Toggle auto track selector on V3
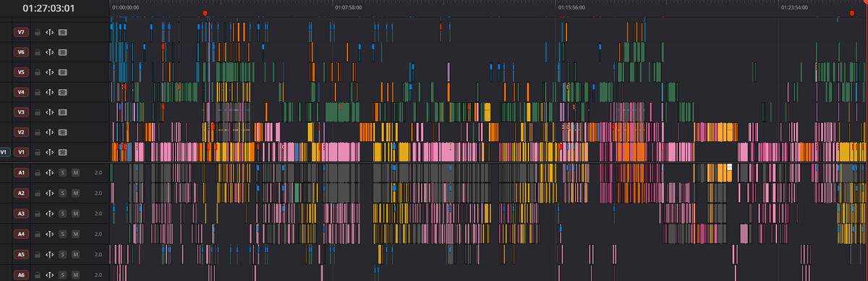Image resolution: width=868 pixels, height=281 pixels. pos(49,112)
